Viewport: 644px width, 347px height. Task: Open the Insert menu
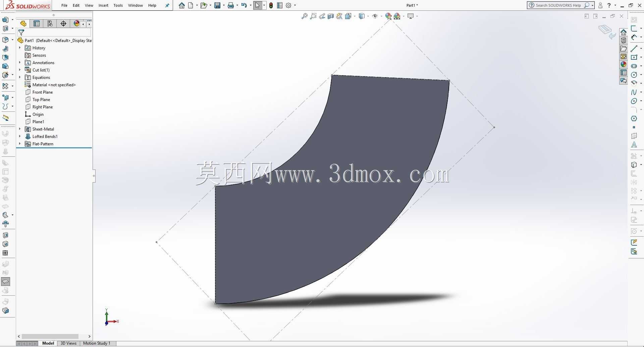[103, 5]
